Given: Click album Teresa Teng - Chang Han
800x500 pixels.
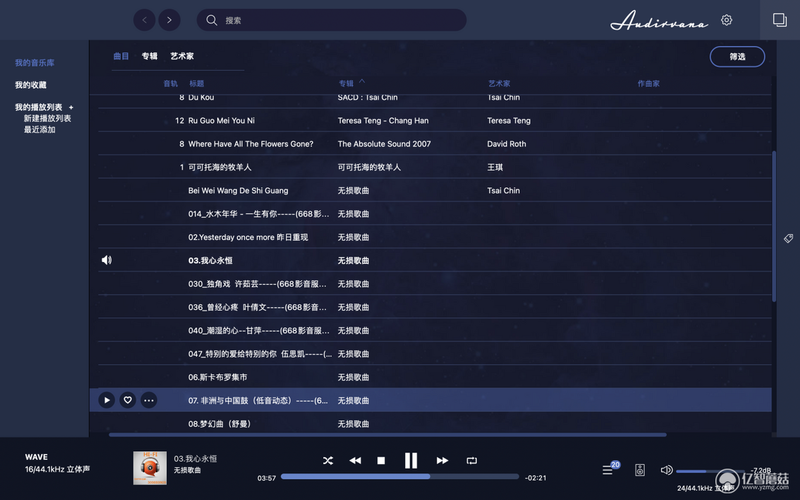Looking at the screenshot, I should coord(383,121).
